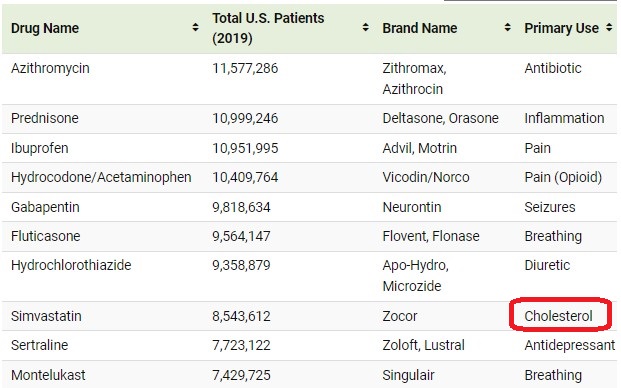This screenshot has height=388, width=621.
Task: Select Flovent, Flonase brand cell
Action: tap(431, 236)
